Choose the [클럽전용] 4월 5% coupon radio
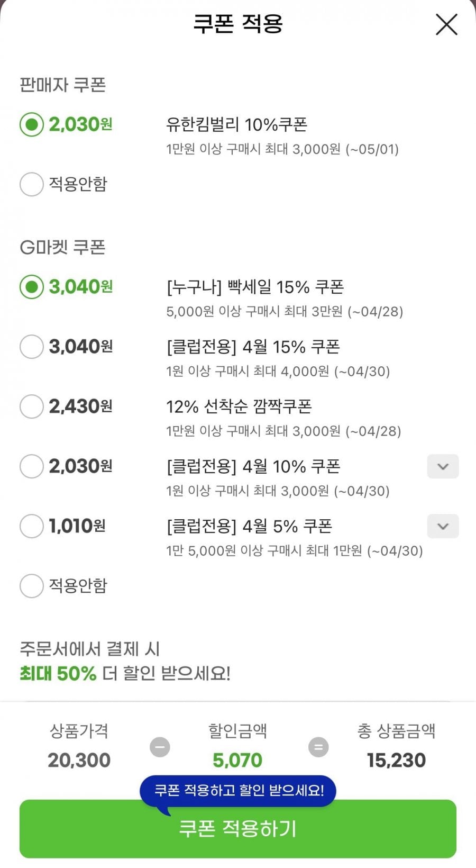The height and width of the screenshot is (868, 476). coord(32,526)
